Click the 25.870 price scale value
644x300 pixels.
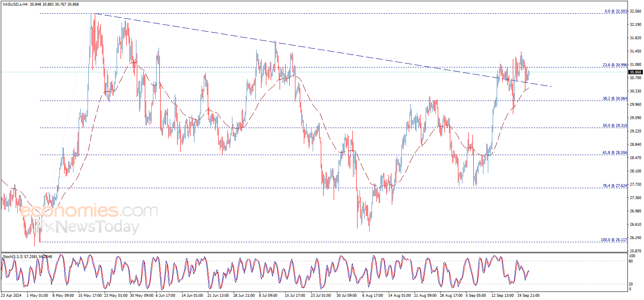[636, 251]
